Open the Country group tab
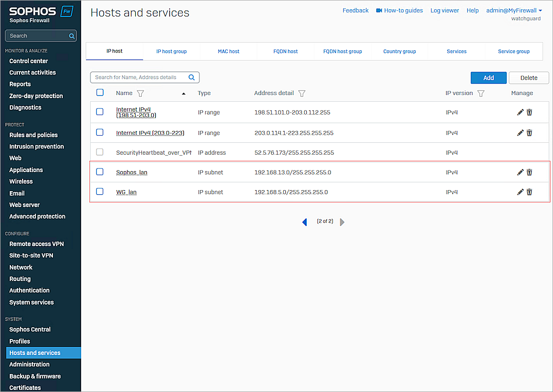Image resolution: width=553 pixels, height=392 pixels. pos(399,51)
